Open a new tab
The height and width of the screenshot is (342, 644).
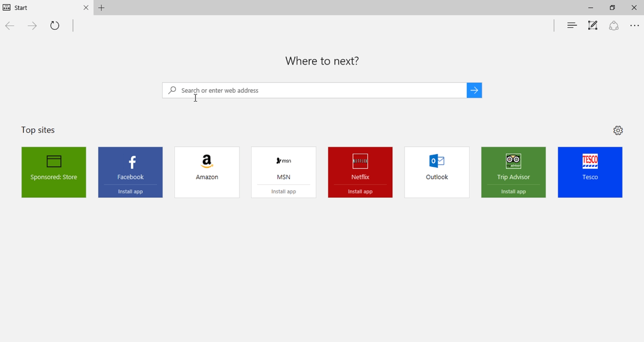tap(102, 8)
